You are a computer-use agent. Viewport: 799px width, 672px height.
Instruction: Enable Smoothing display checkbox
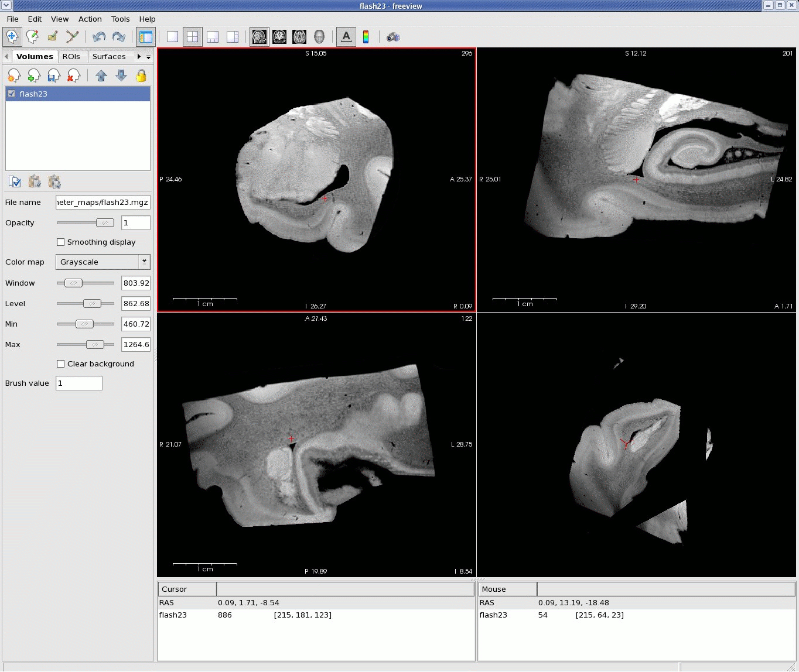[60, 242]
